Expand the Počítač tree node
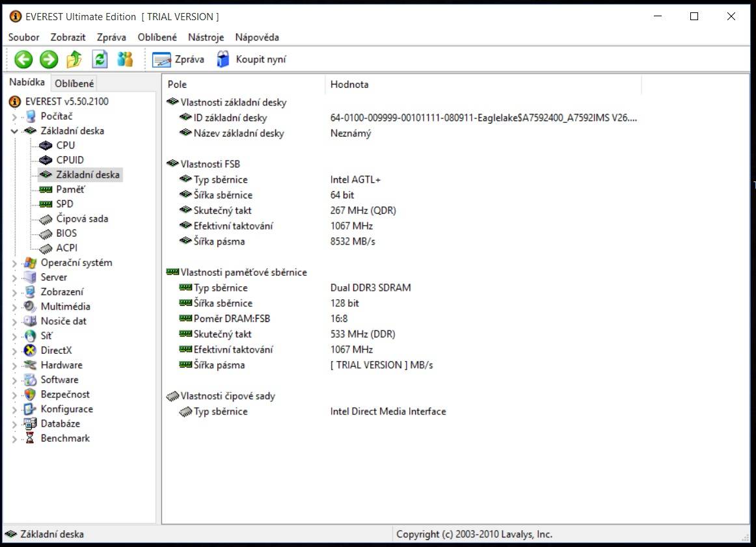 (x=14, y=116)
